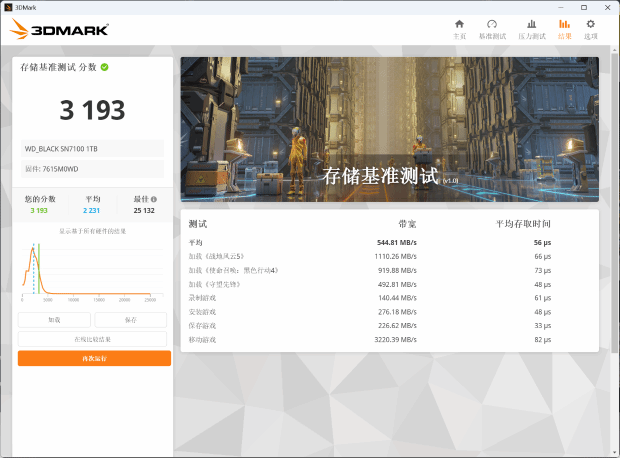The height and width of the screenshot is (458, 620).
Task: Click the 保存游戏 row label
Action: point(202,326)
